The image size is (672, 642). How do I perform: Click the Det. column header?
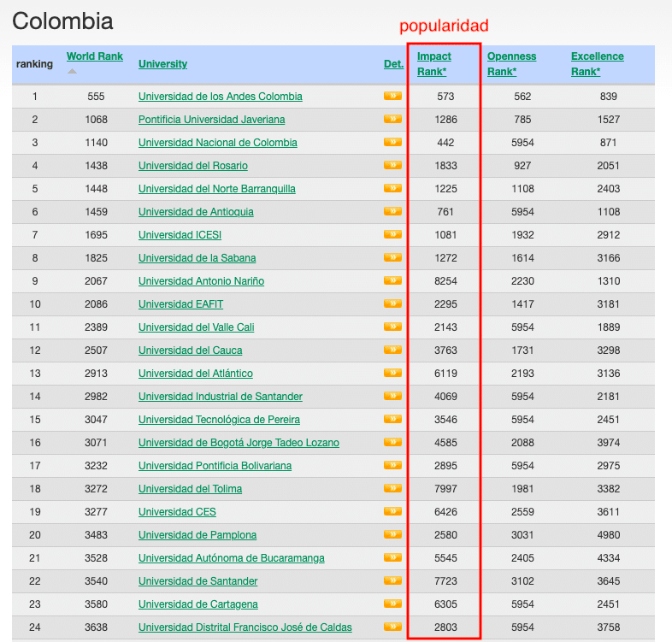pos(393,64)
